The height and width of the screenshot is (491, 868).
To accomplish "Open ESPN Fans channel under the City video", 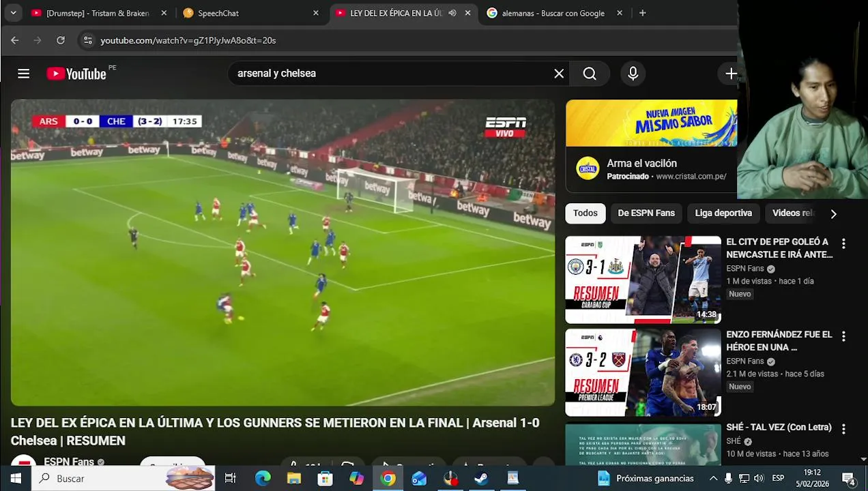I will click(745, 269).
